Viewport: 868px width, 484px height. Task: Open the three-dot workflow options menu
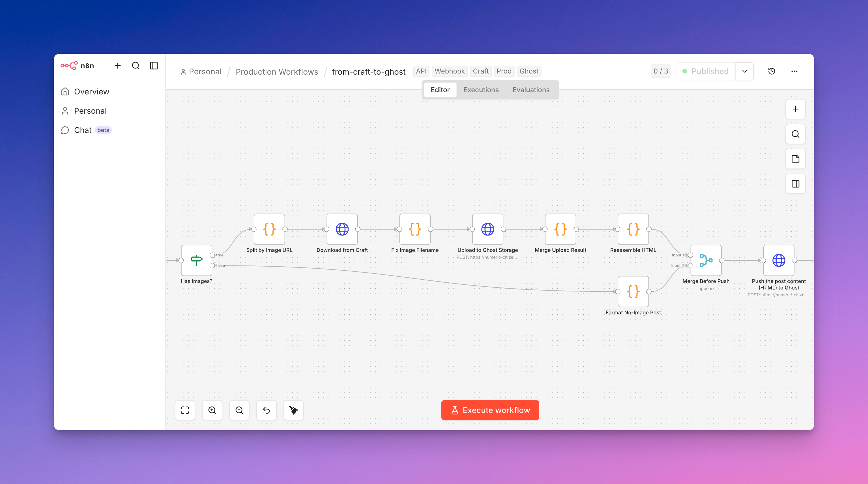pyautogui.click(x=794, y=71)
